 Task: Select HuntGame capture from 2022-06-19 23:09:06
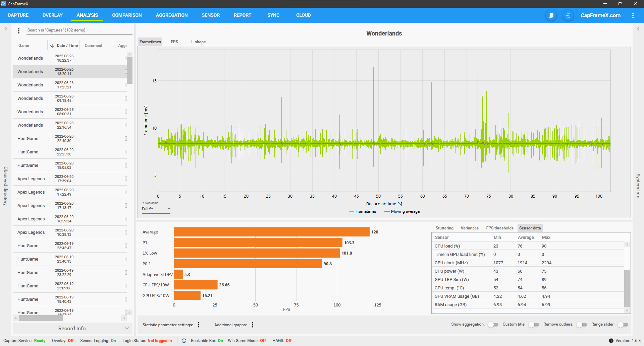70,286
